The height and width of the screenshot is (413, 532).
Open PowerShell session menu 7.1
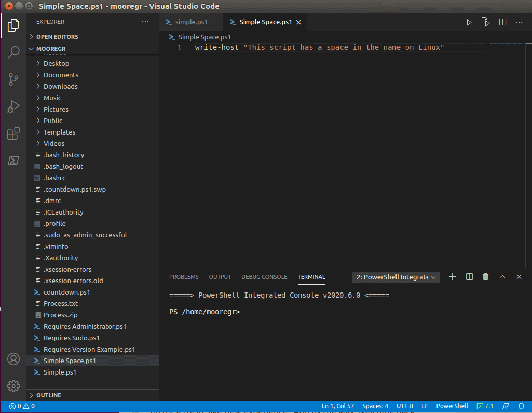click(x=485, y=406)
